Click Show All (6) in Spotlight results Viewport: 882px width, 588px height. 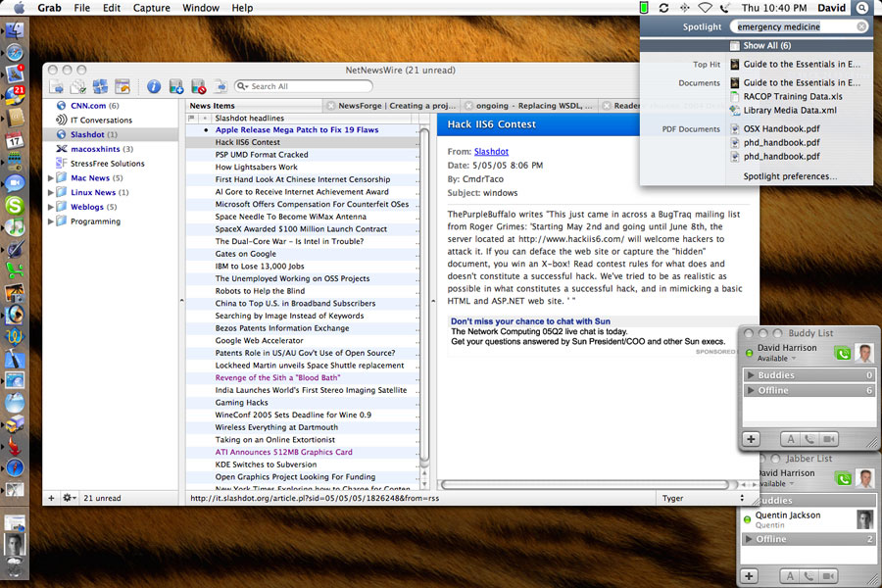[x=757, y=46]
